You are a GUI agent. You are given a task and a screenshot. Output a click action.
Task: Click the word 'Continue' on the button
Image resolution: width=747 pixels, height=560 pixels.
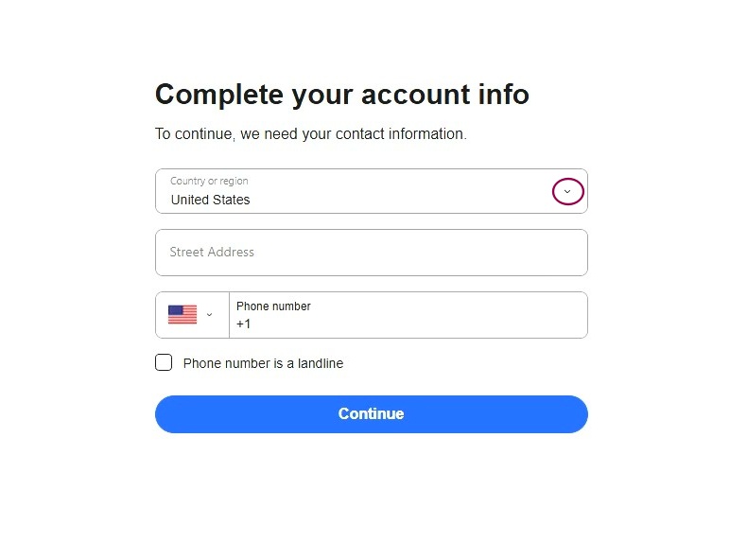[x=371, y=414]
